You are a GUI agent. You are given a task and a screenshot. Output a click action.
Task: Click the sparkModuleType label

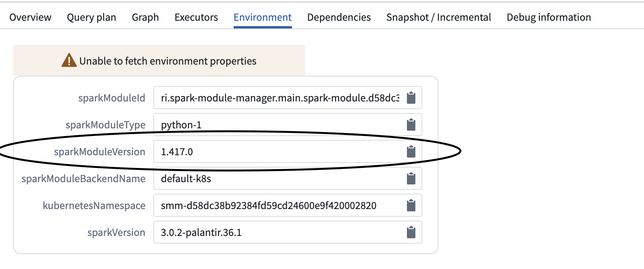[106, 125]
